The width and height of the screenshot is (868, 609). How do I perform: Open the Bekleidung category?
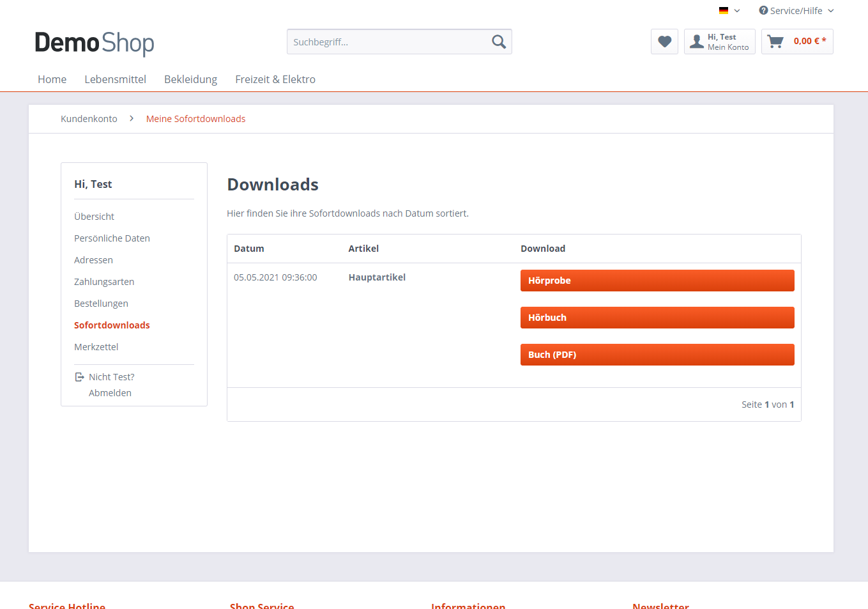point(190,79)
